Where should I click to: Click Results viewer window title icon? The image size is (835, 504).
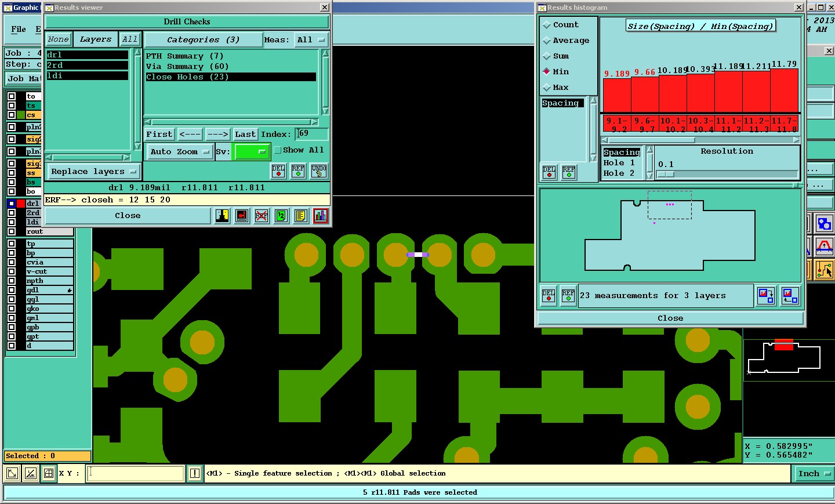[49, 8]
